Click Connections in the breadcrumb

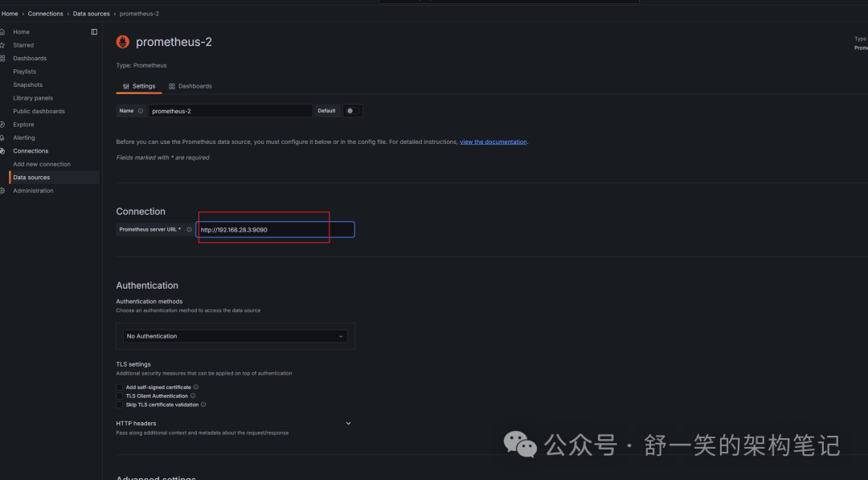point(45,14)
